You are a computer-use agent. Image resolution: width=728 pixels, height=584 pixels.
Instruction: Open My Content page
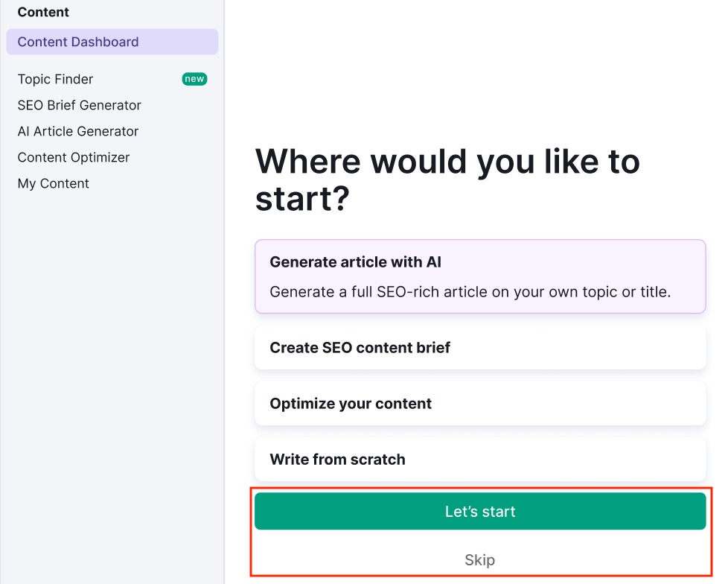54,183
